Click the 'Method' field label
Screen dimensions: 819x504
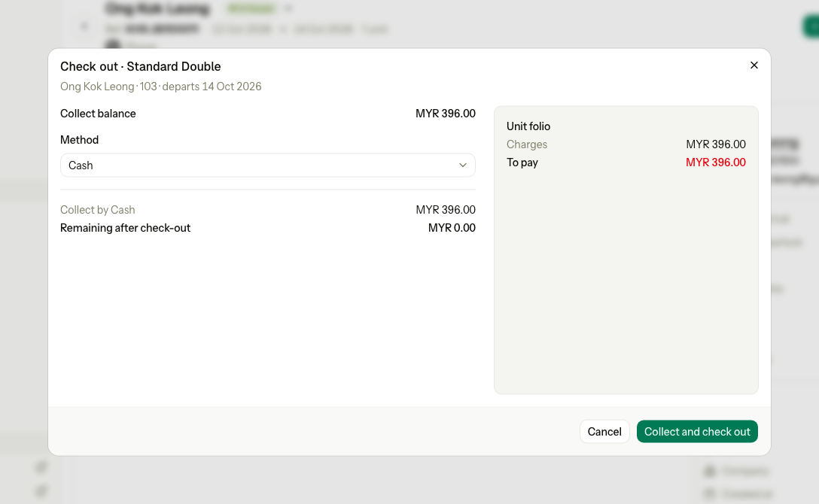pyautogui.click(x=79, y=140)
